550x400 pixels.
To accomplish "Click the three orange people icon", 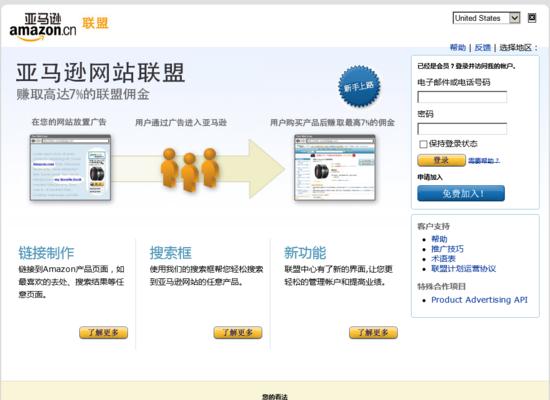I will click(x=190, y=170).
